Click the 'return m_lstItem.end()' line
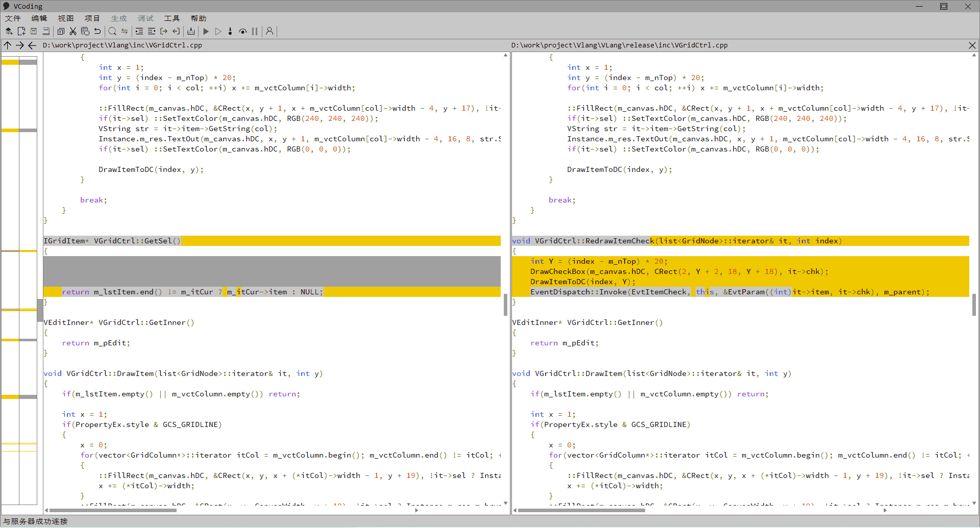The width and height of the screenshot is (980, 528). tap(272, 292)
